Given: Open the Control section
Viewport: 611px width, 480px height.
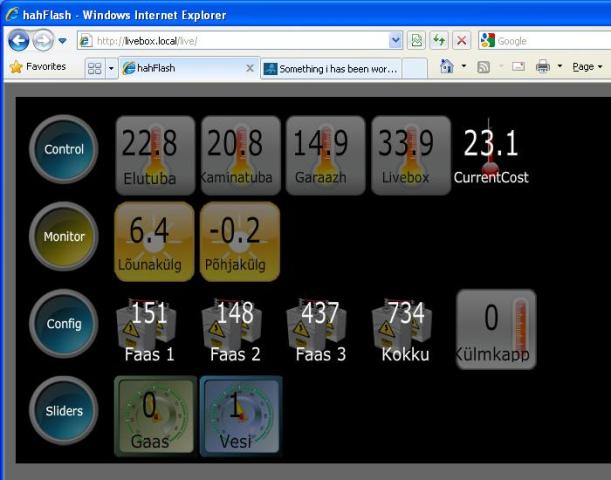Looking at the screenshot, I should click(64, 149).
